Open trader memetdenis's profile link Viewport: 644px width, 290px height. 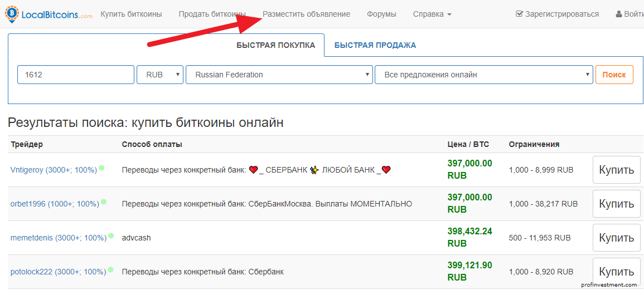tap(59, 238)
